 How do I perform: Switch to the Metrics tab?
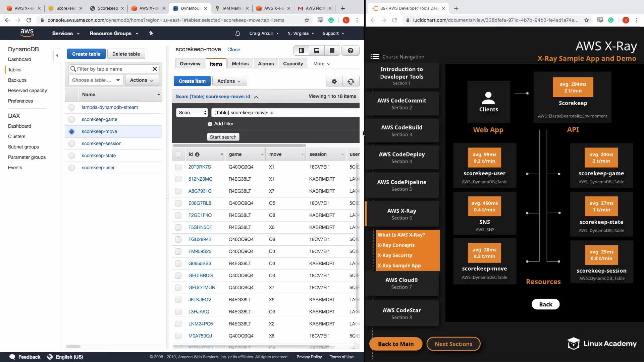[x=240, y=64]
